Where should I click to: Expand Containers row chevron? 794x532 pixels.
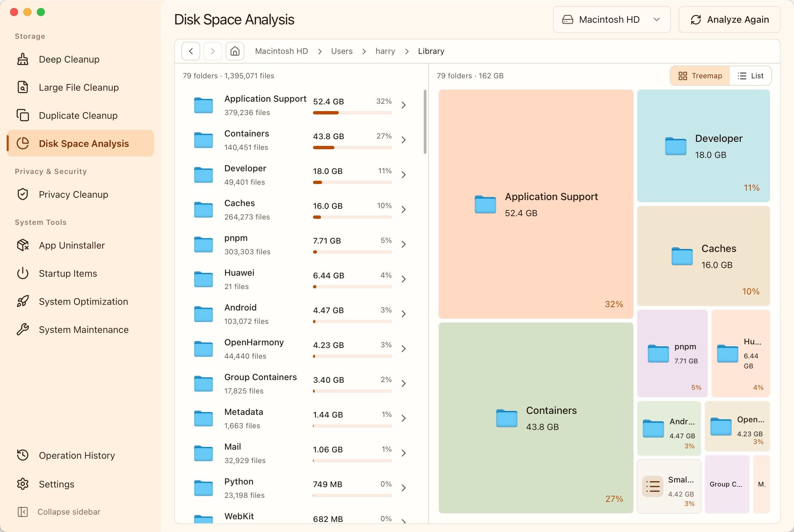pyautogui.click(x=404, y=140)
